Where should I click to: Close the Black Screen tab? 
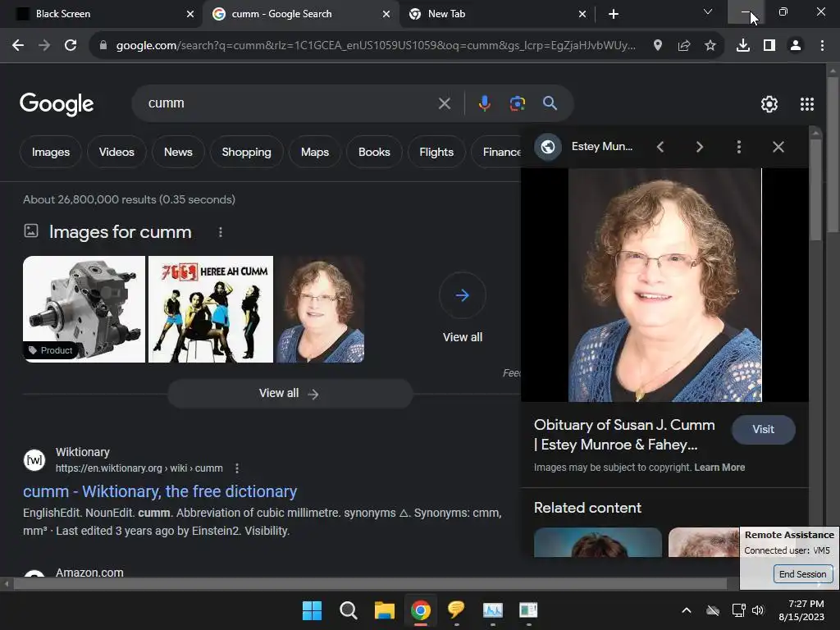(x=190, y=14)
